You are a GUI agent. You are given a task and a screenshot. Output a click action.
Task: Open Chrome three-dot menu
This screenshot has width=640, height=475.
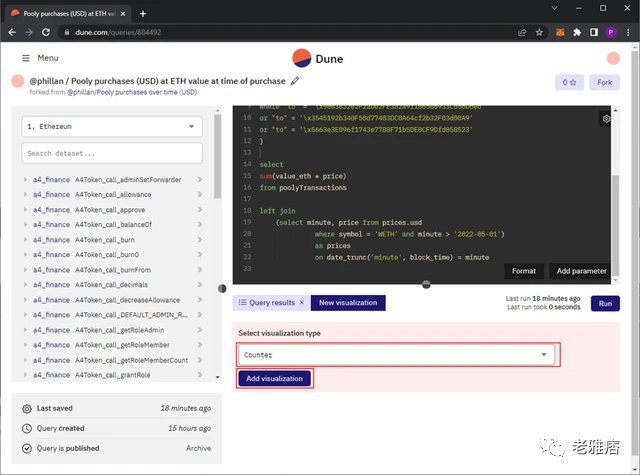pos(628,32)
